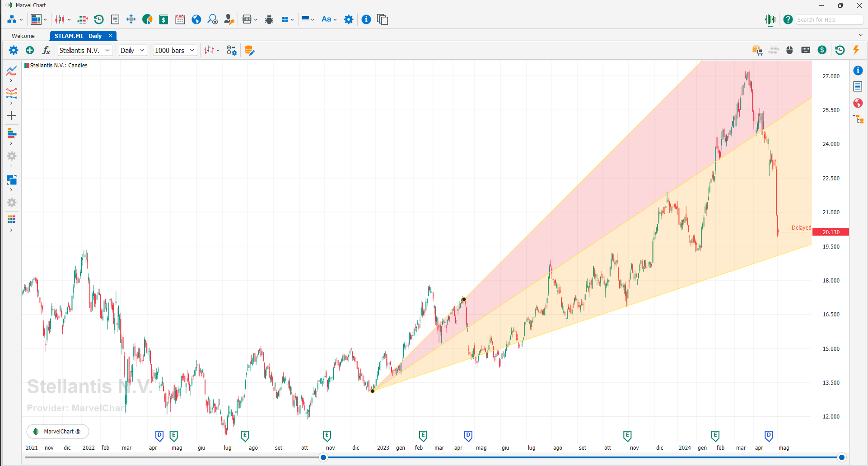Click the left handle of time range slider
Viewport: 868px width, 466px height.
[323, 457]
